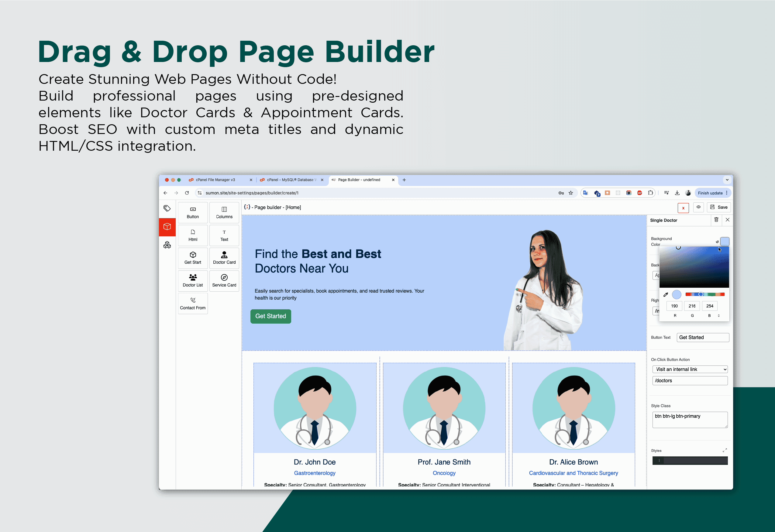Add a Service Card element
This screenshot has width=775, height=532.
224,281
